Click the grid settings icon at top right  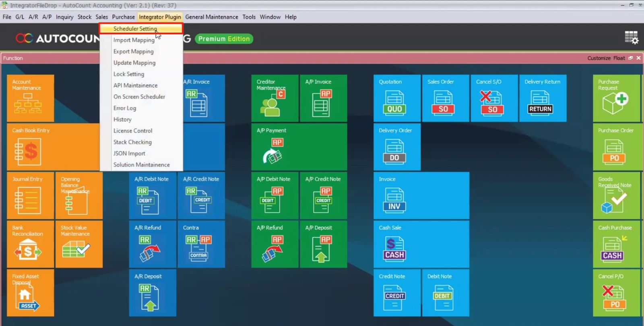[x=631, y=37]
